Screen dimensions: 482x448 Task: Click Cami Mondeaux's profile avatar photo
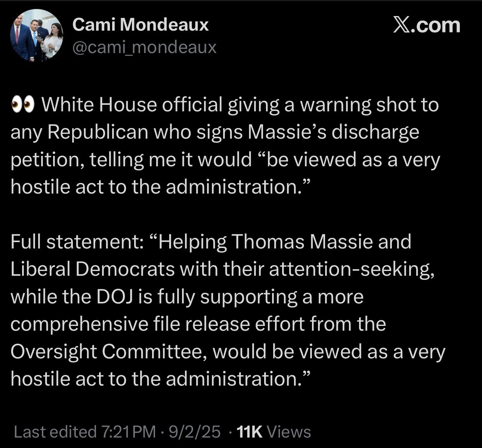[x=36, y=35]
